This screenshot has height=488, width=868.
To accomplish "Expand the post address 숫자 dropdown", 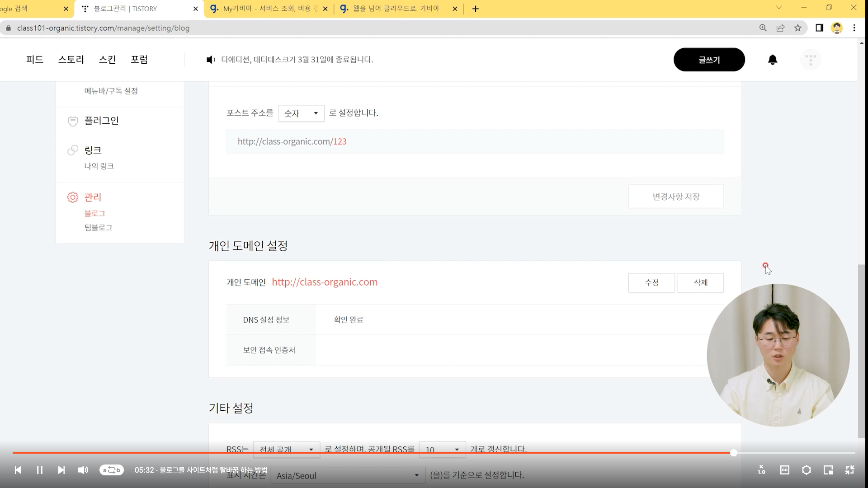I will [x=301, y=113].
